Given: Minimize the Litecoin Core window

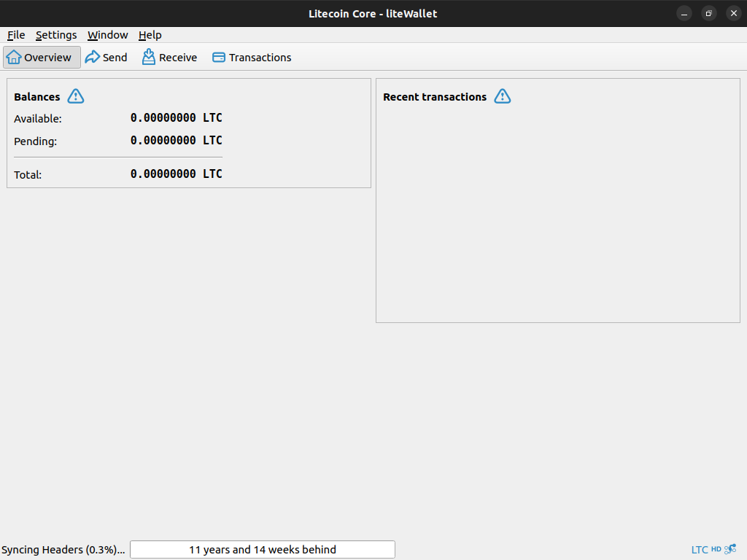Looking at the screenshot, I should coord(684,13).
